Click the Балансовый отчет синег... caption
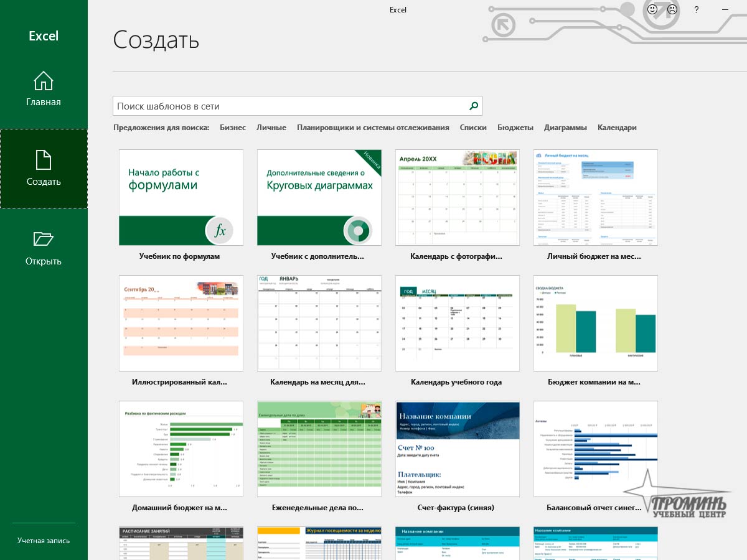Image resolution: width=747 pixels, height=560 pixels. click(594, 508)
